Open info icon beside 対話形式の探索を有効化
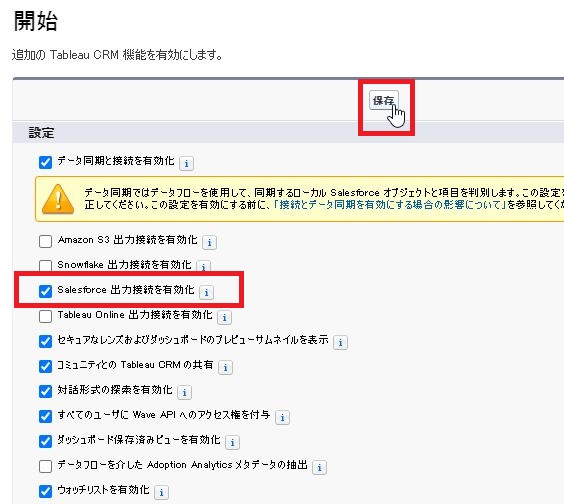The height and width of the screenshot is (504, 564). pos(185,392)
